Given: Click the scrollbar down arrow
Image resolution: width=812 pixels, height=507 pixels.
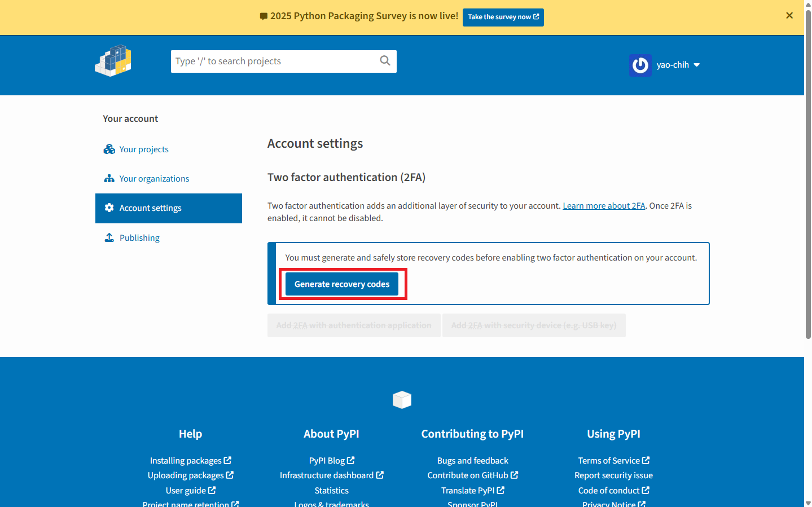Looking at the screenshot, I should pyautogui.click(x=808, y=503).
